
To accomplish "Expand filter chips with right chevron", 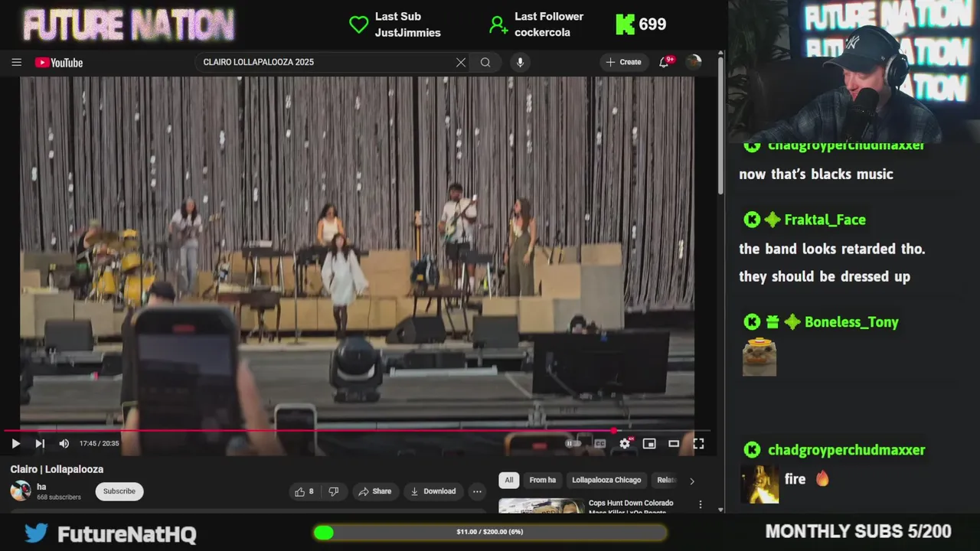I will (x=691, y=481).
